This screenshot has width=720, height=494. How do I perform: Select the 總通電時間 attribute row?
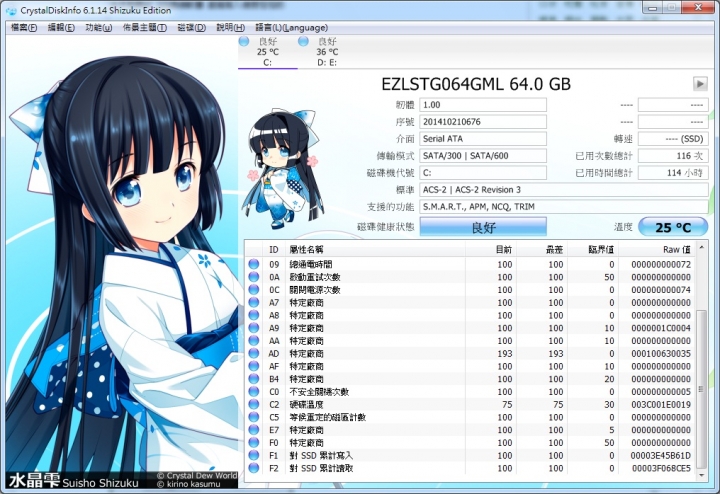pyautogui.click(x=471, y=264)
